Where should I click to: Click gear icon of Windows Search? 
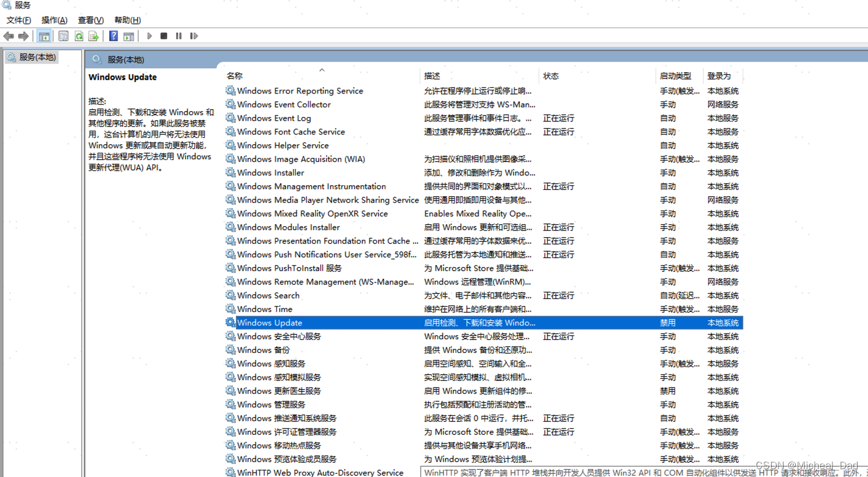(x=231, y=296)
